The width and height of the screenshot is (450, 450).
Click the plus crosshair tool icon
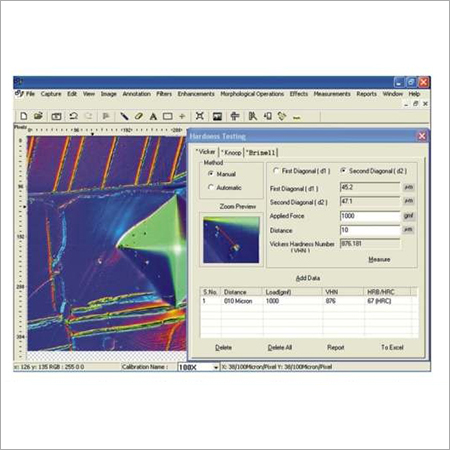[x=182, y=116]
